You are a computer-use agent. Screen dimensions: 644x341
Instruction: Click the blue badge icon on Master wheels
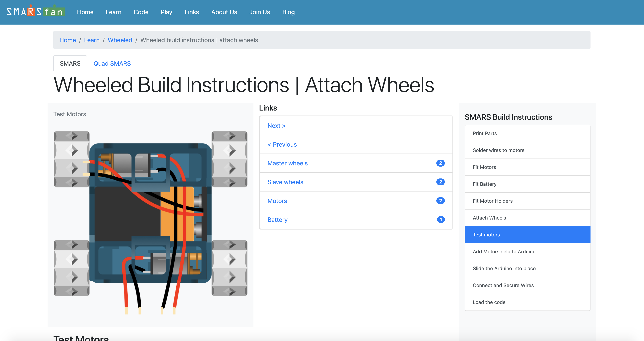tap(441, 163)
